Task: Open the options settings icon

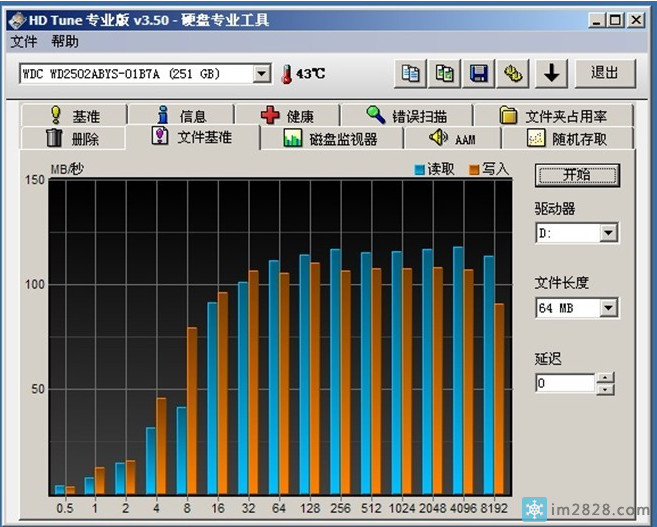Action: pyautogui.click(x=514, y=73)
